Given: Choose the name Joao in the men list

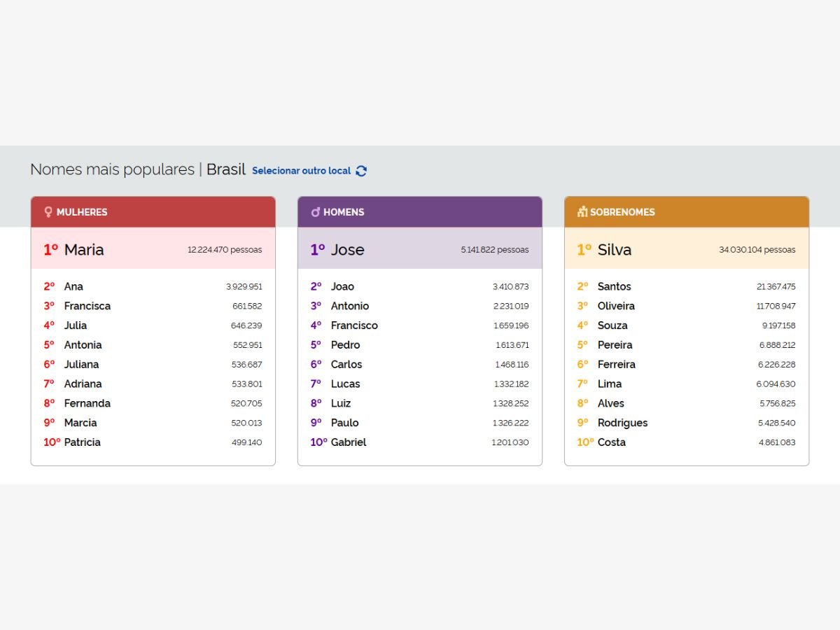Looking at the screenshot, I should click(342, 286).
